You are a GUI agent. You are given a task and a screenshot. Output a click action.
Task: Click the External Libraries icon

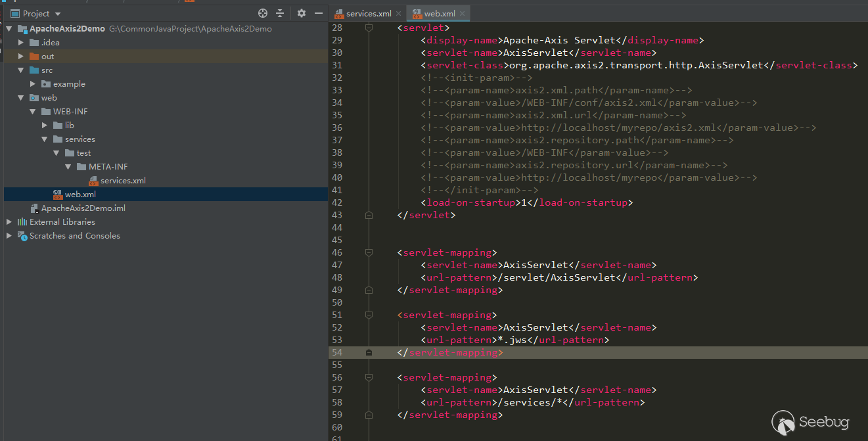22,222
